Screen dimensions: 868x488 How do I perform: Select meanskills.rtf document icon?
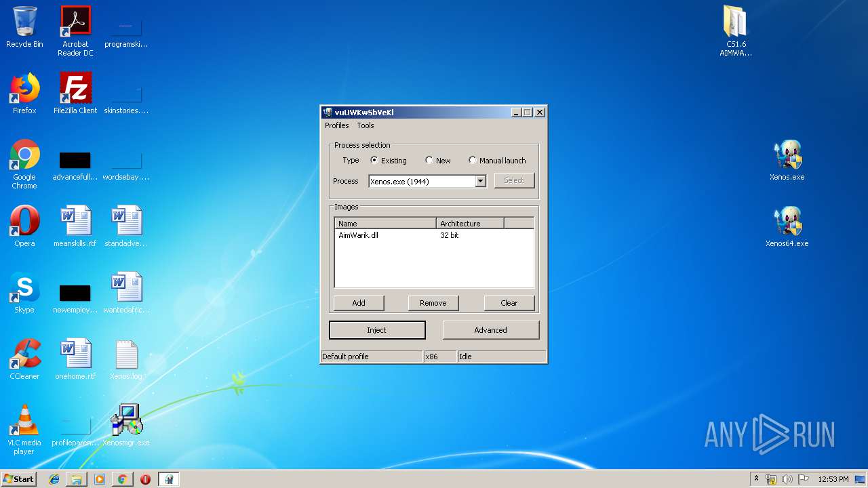coord(75,226)
